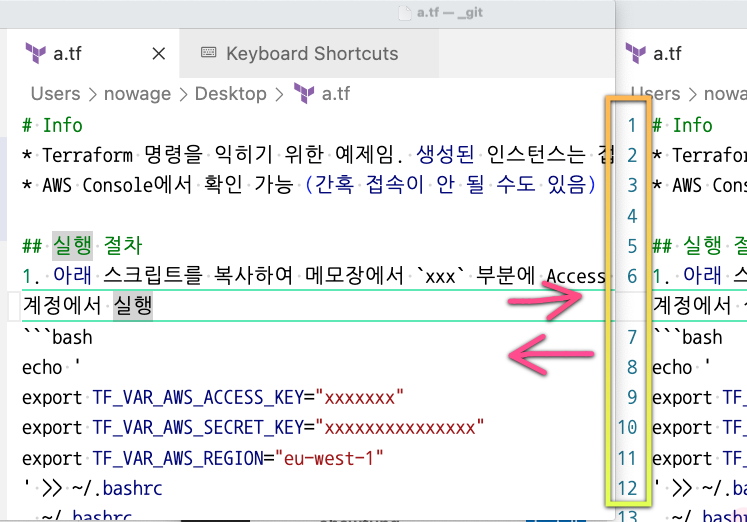Click the 'a.tf — _git' window title
This screenshot has height=522, width=747.
[450, 12]
